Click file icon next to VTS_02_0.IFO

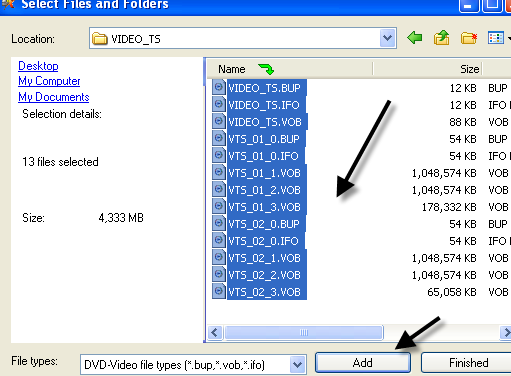[219, 240]
